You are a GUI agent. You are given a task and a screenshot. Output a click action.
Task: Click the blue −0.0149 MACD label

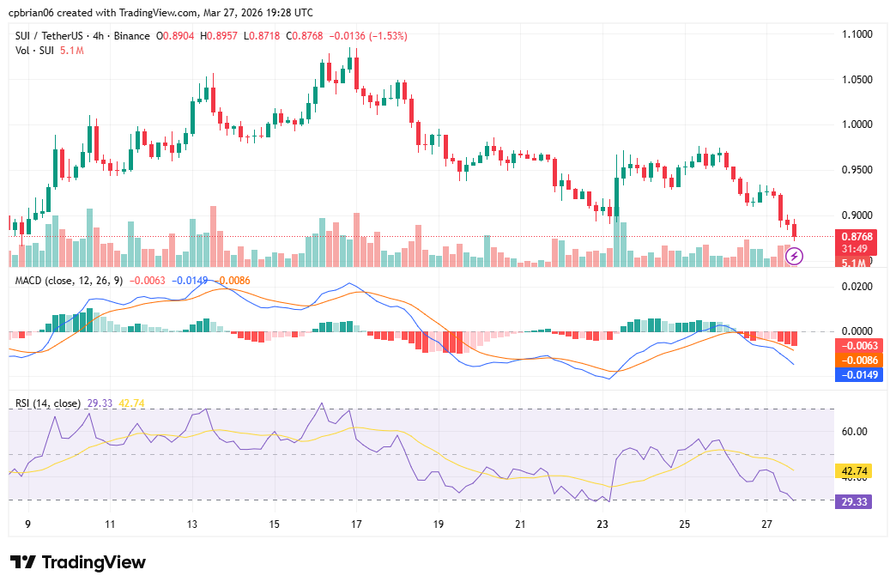click(x=859, y=375)
